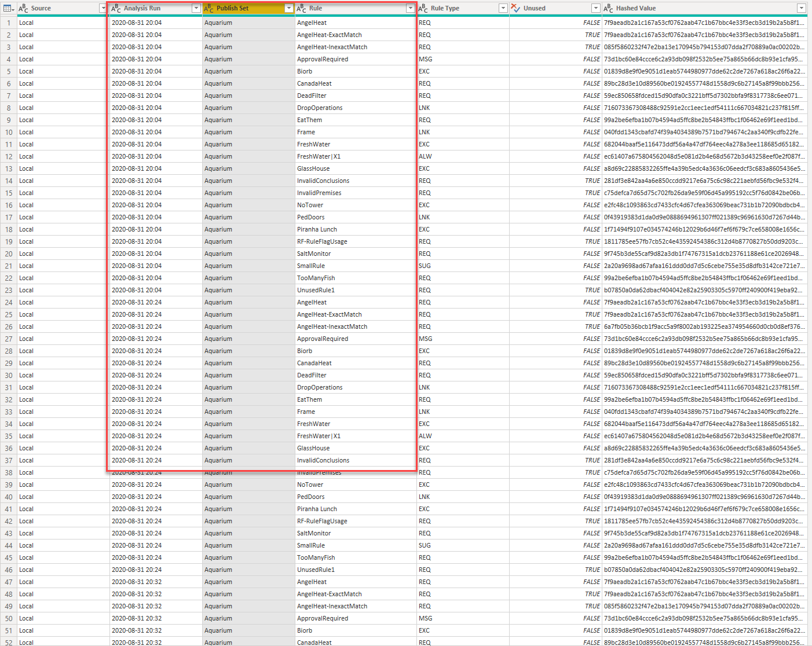Click the UnusedRule1 cell in row 23
812x646 pixels.
click(x=356, y=290)
